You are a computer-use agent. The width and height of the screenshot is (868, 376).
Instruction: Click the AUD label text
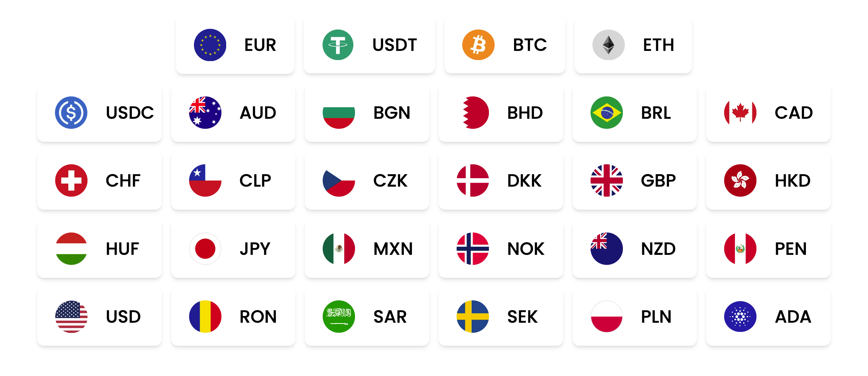[x=258, y=113]
